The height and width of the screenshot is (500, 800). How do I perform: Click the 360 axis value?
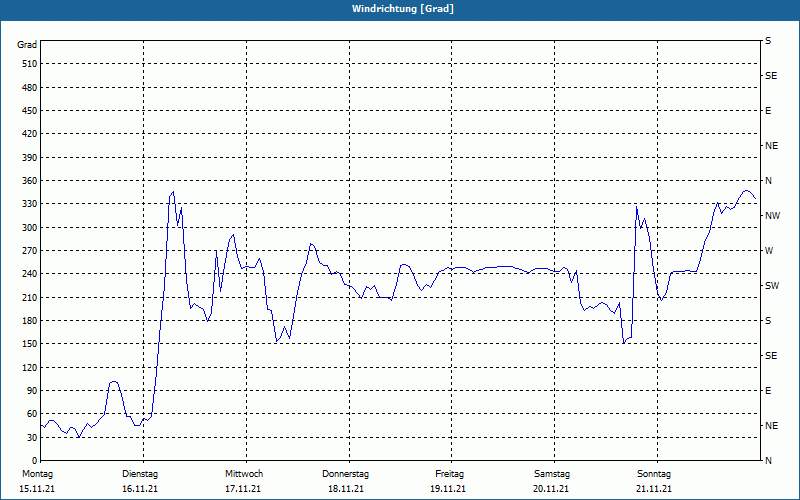(x=30, y=181)
